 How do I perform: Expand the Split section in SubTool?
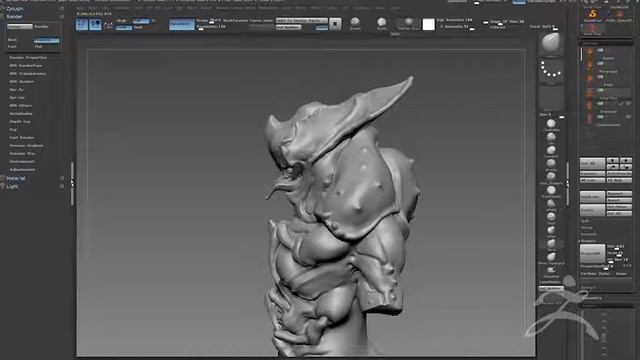(585, 221)
